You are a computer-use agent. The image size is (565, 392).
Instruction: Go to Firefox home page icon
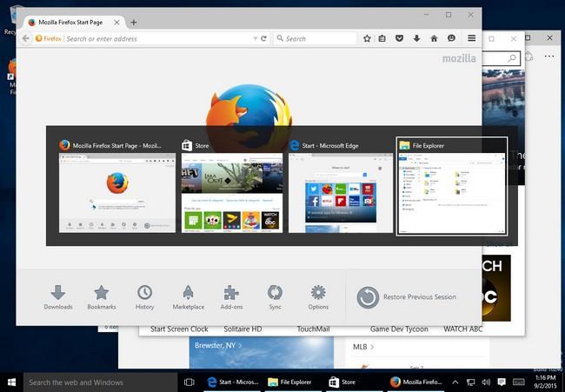[x=434, y=38]
